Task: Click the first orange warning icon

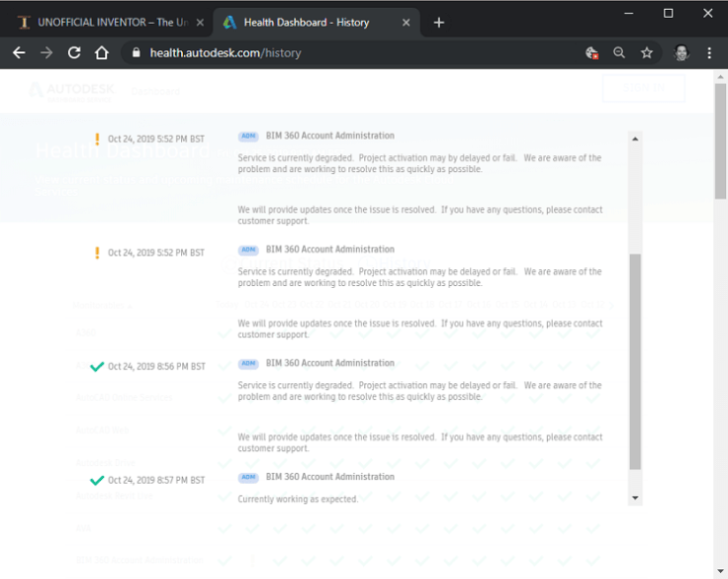Action: point(97,139)
